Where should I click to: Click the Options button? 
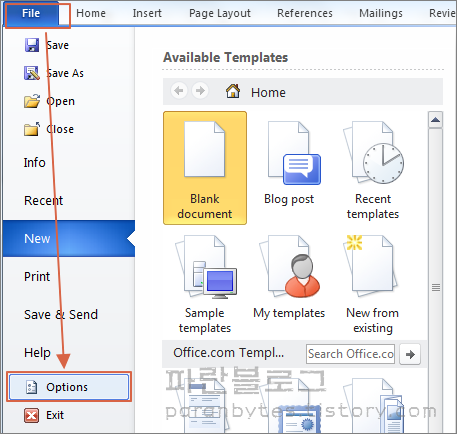click(x=69, y=387)
